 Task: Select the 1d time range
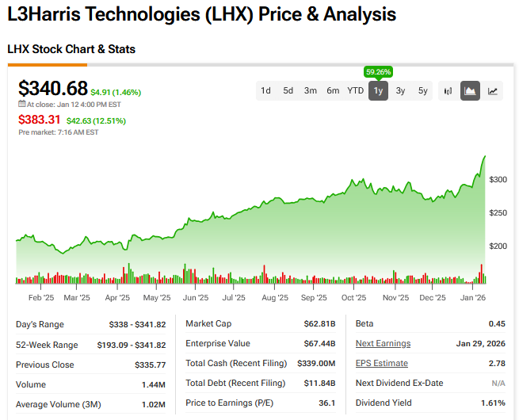[x=266, y=90]
